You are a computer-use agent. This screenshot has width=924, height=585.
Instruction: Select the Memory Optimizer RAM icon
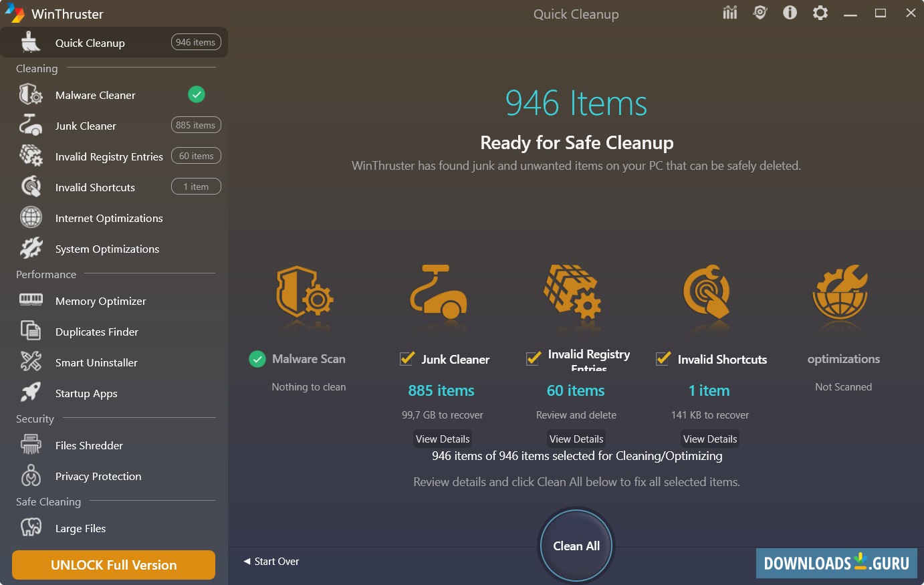click(31, 300)
